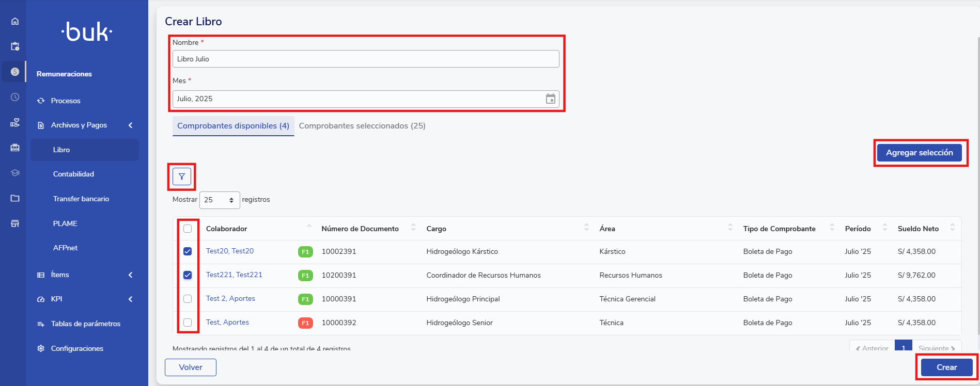Open the Test221, Test221 collaborator link
Viewport: 980px width, 386px height.
tap(234, 275)
